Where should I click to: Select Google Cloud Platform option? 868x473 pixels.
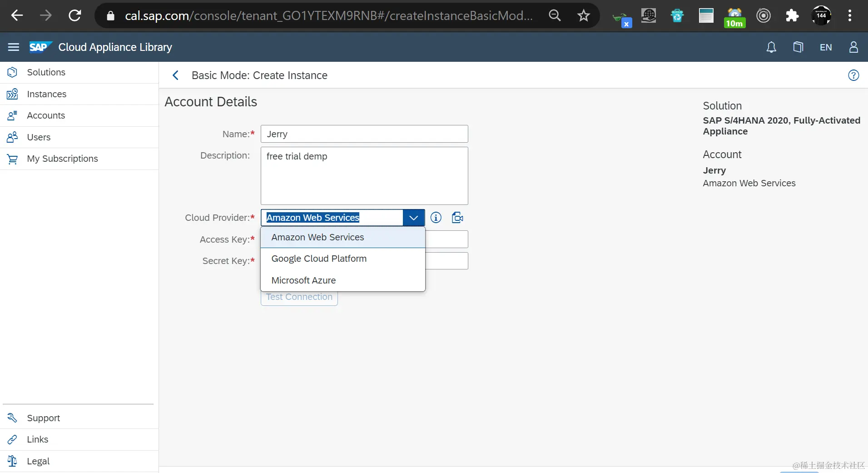tap(343, 259)
